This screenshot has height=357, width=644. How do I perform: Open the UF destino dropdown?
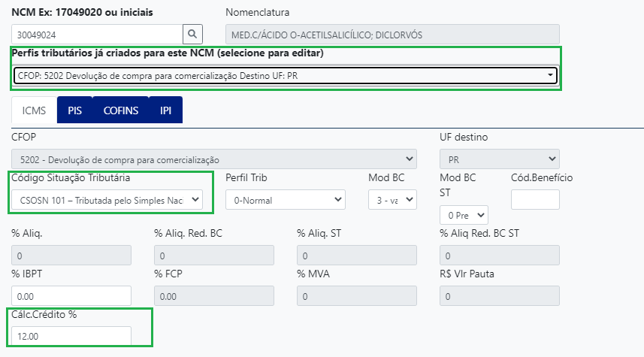point(499,159)
